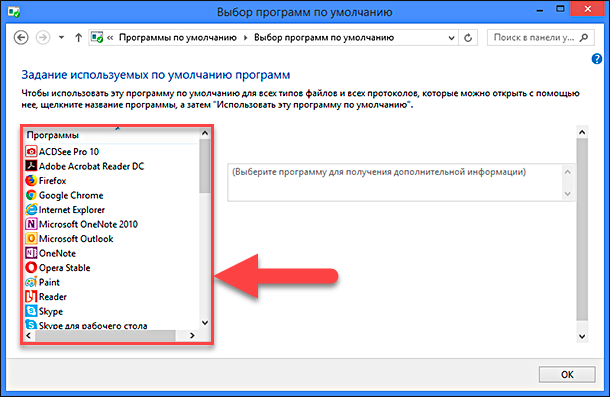Click the main pane scroll down arrow

582,336
